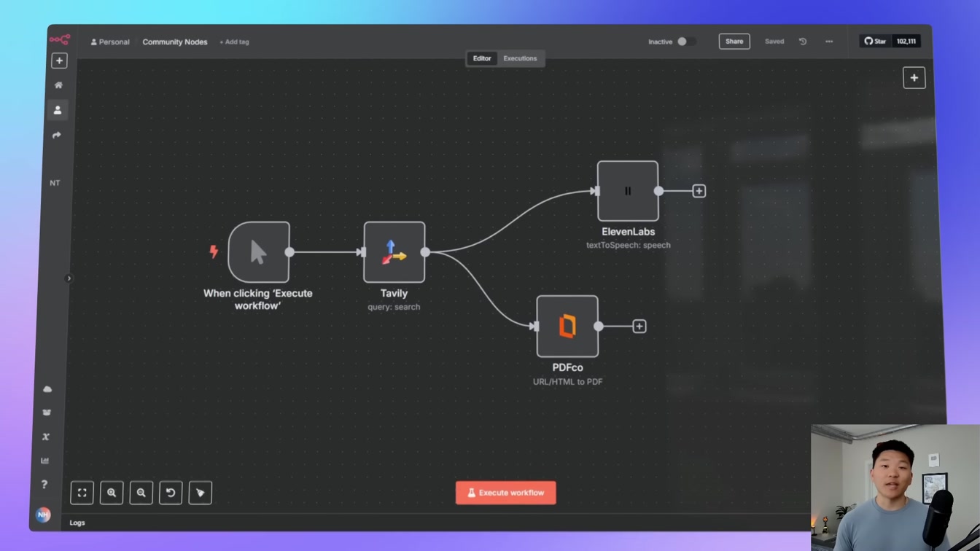Select the ElevenLabs node
The height and width of the screenshot is (551, 980).
tap(628, 191)
